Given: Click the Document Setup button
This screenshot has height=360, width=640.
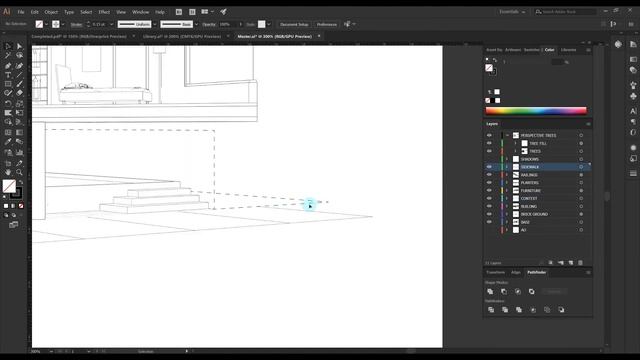Looking at the screenshot, I should [294, 24].
